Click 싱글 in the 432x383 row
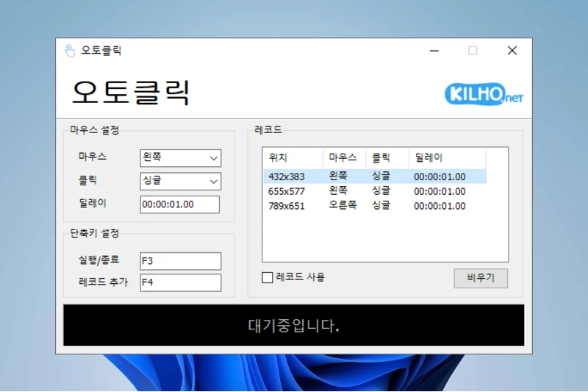Screen dimensions: 588x392 [381, 176]
